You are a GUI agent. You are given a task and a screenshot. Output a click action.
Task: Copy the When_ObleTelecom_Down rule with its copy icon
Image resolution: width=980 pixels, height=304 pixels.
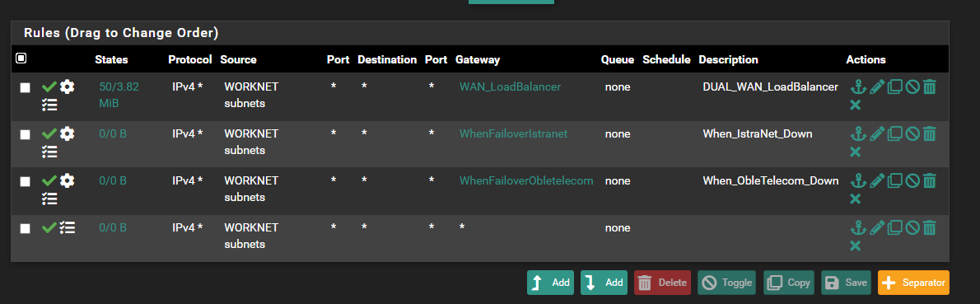tap(894, 180)
